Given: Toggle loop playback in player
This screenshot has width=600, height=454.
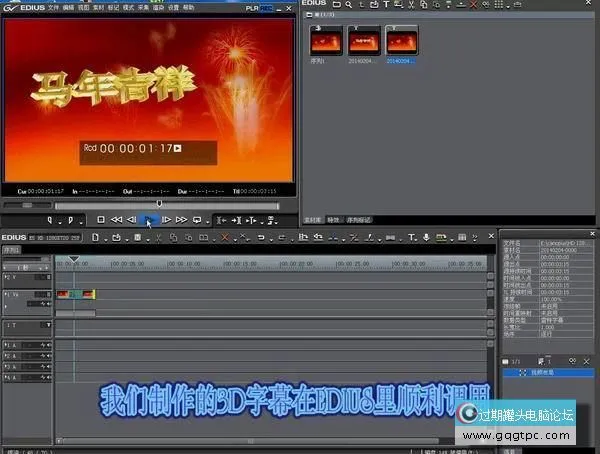Looking at the screenshot, I should (197, 220).
